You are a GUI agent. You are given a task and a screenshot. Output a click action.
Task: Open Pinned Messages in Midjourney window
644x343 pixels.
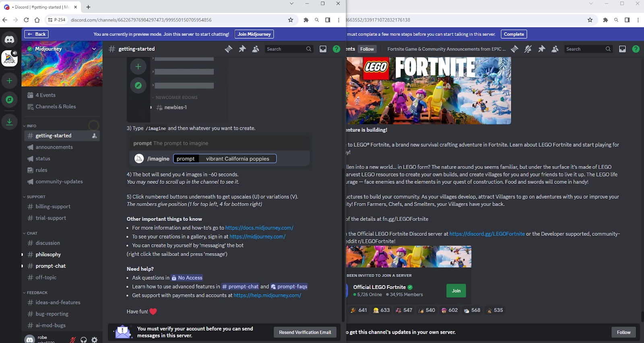(x=242, y=49)
